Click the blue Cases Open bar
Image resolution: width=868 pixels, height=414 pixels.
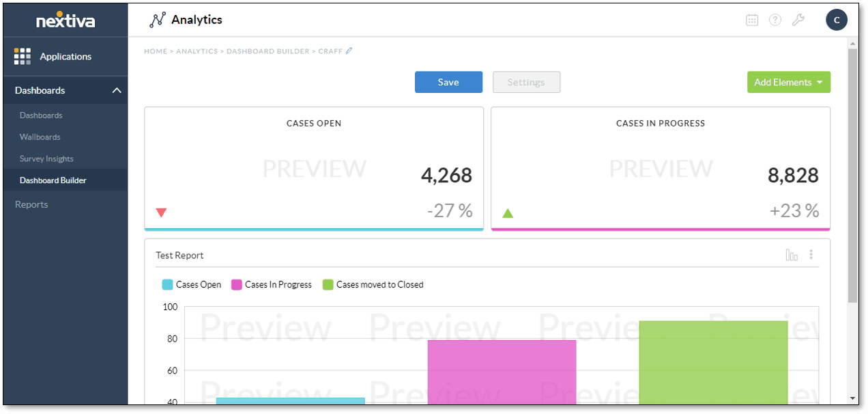tap(291, 401)
